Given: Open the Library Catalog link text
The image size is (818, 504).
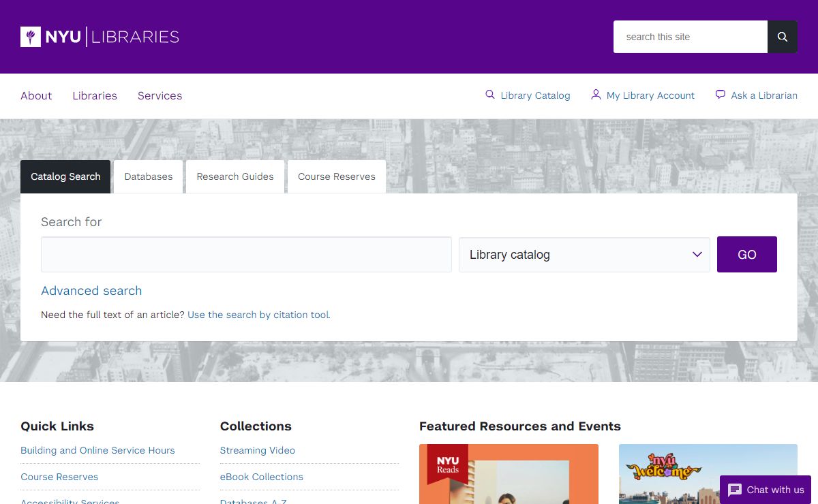Looking at the screenshot, I should pyautogui.click(x=535, y=95).
